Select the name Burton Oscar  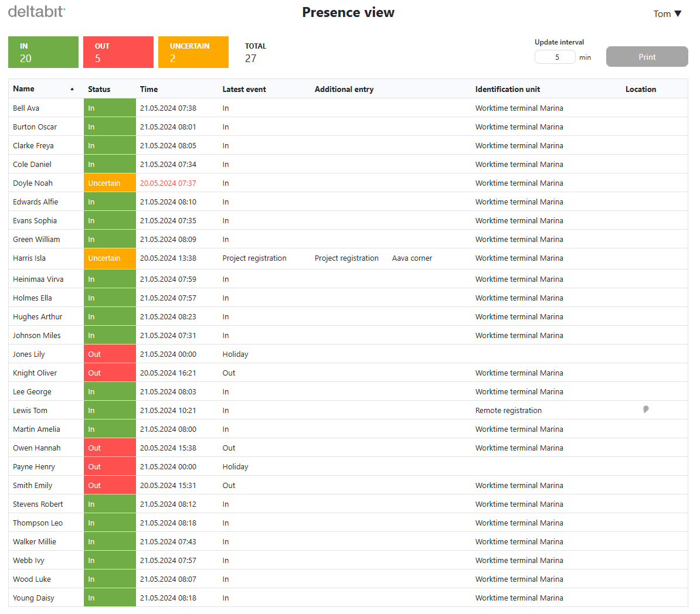(x=35, y=127)
